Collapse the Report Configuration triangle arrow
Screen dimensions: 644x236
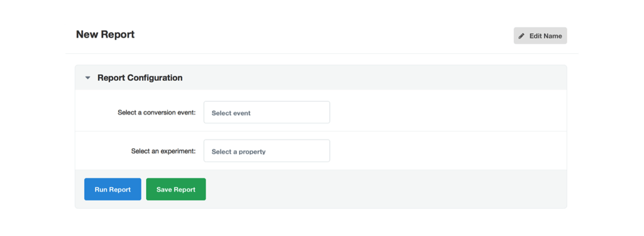click(87, 78)
